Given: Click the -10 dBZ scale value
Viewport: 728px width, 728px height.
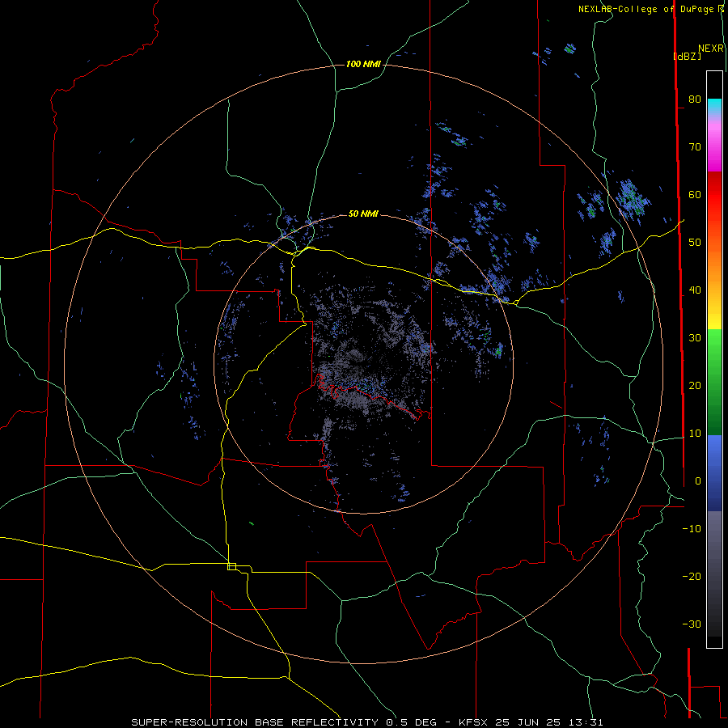Looking at the screenshot, I should click(692, 529).
